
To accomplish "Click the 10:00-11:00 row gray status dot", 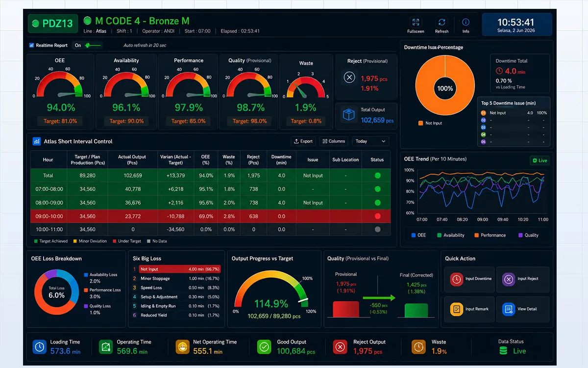I will pos(377,229).
